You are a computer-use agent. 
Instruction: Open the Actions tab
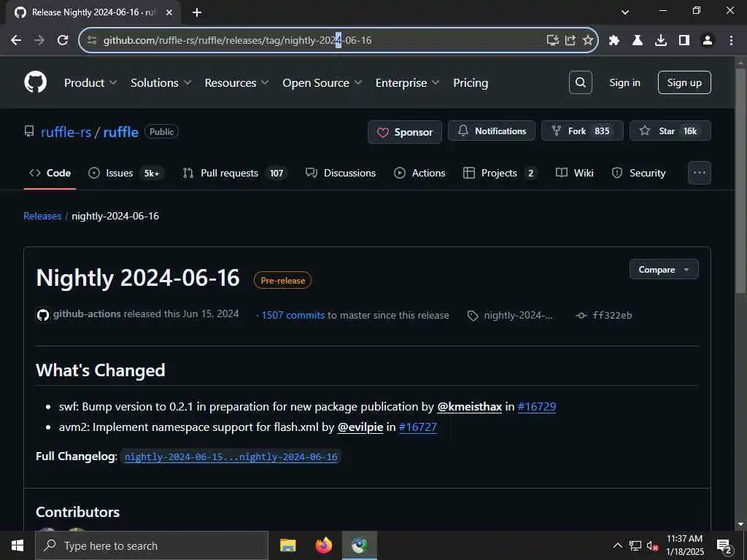[419, 173]
